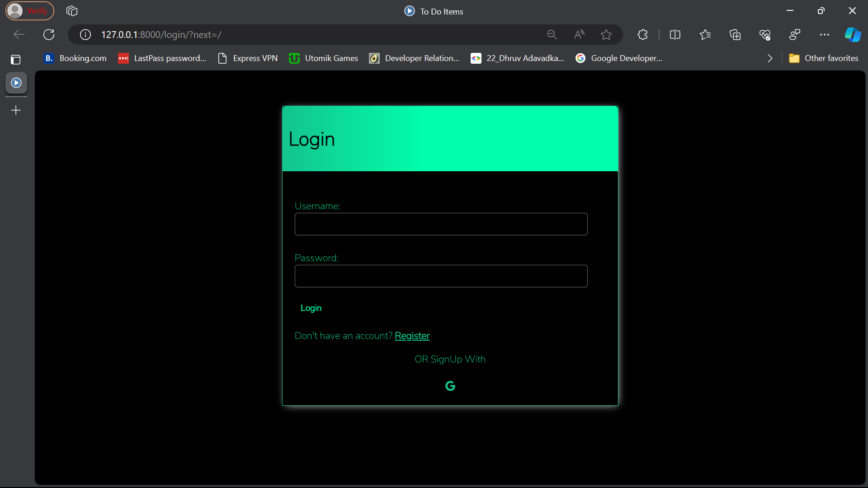Follow the Register link
This screenshot has width=868, height=488.
[412, 336]
